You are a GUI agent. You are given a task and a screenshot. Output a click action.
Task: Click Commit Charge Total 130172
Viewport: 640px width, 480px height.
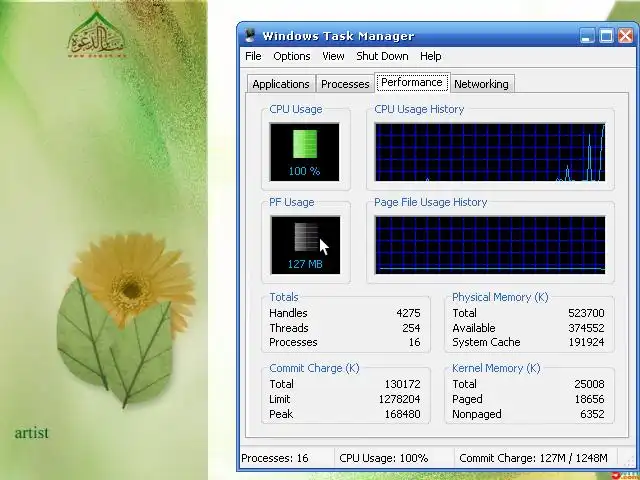coord(402,384)
